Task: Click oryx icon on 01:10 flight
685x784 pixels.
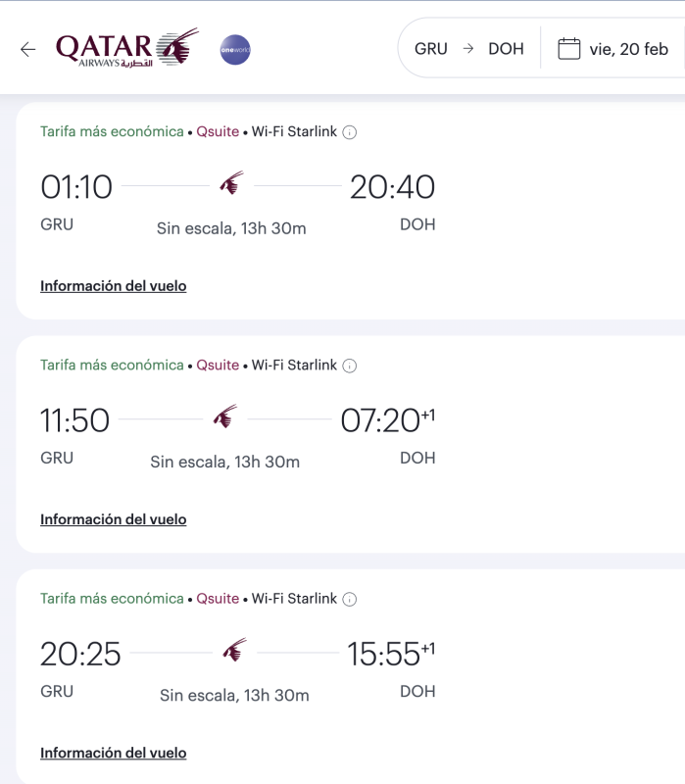Action: coord(231,183)
